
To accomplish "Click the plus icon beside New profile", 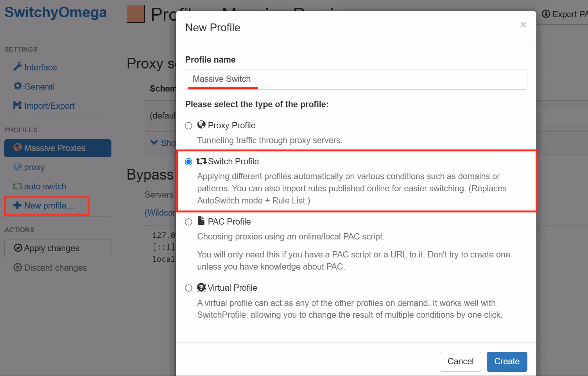I will pyautogui.click(x=17, y=205).
